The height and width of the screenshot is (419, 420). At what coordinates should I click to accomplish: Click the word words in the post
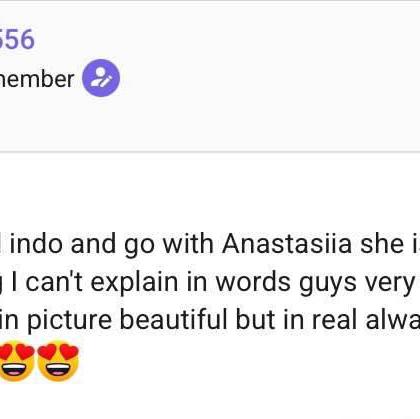pyautogui.click(x=253, y=282)
